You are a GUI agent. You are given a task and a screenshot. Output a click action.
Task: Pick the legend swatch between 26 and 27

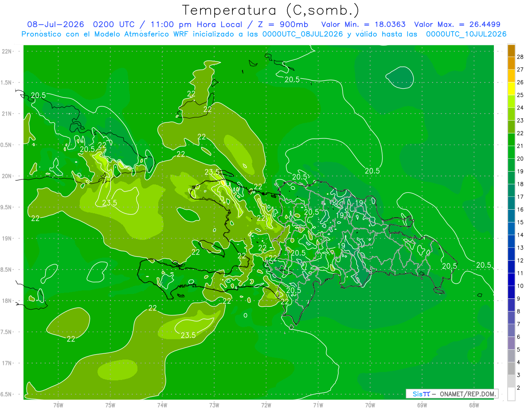(511, 76)
